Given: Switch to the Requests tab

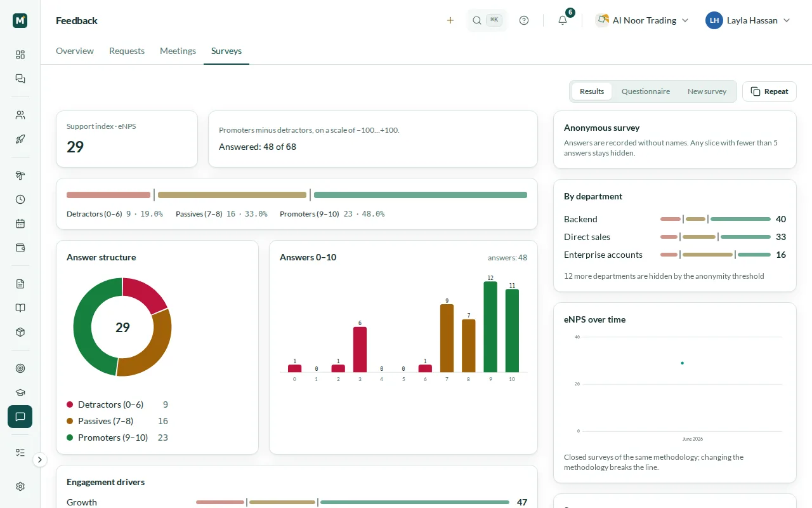Looking at the screenshot, I should point(127,51).
